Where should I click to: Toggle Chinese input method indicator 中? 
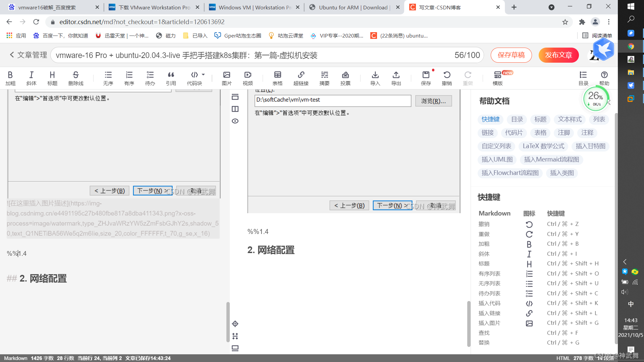pos(631,304)
